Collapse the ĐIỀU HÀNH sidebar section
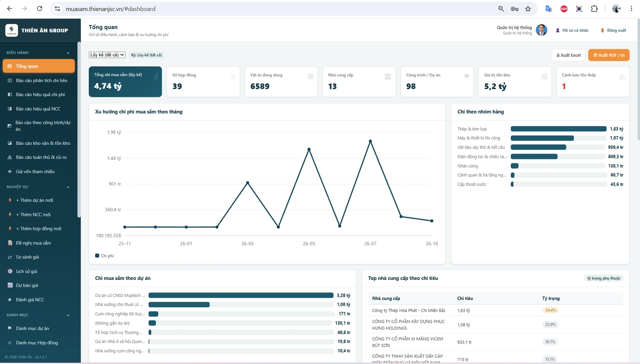640x364 pixels. pyautogui.click(x=68, y=53)
